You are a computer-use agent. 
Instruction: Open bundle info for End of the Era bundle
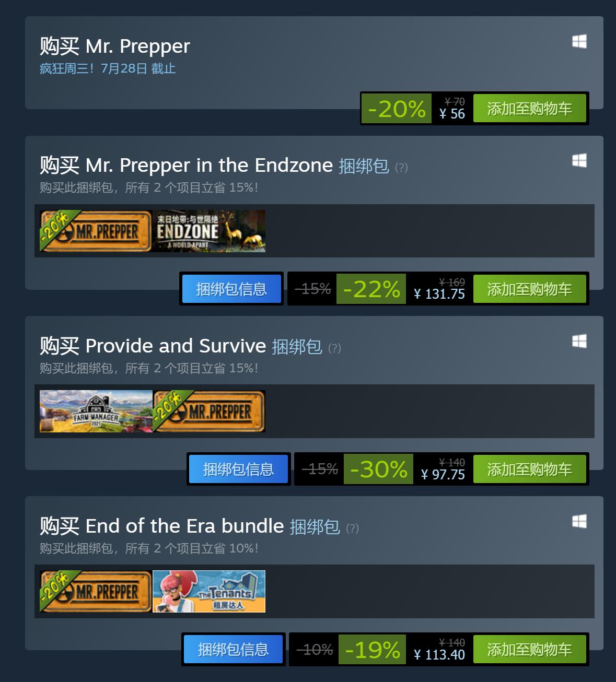coord(234,650)
